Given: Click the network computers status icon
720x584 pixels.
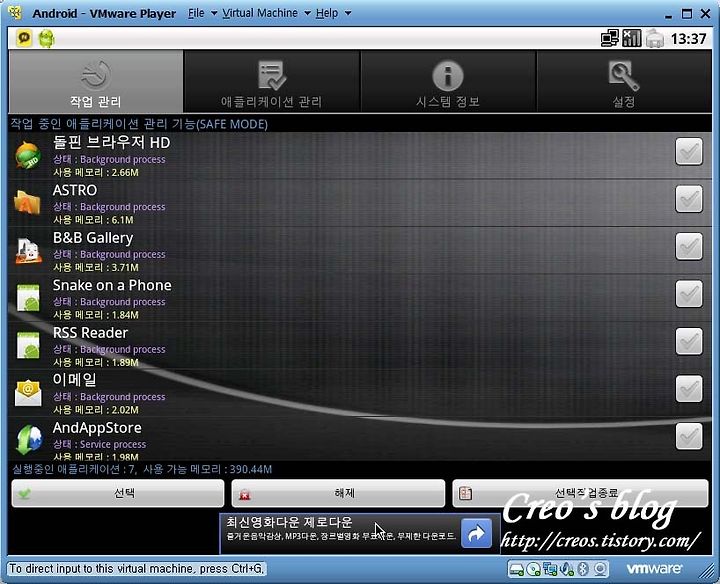Looking at the screenshot, I should [x=610, y=39].
